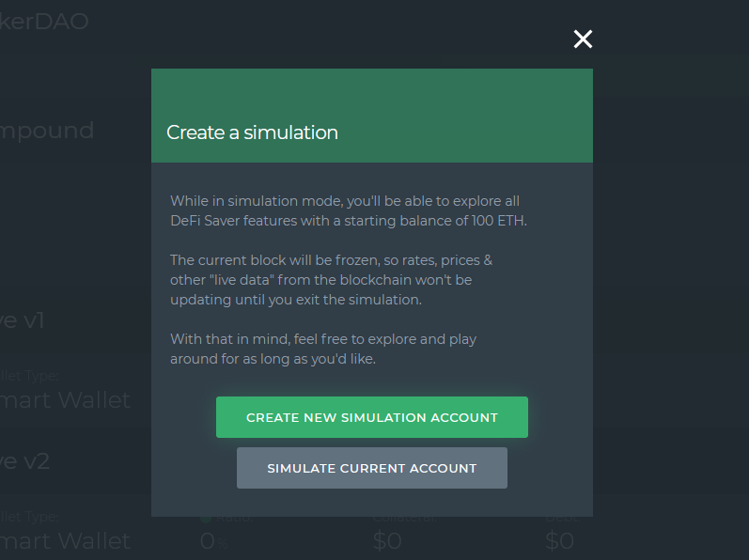Click Create New Simulation Account button
Image resolution: width=749 pixels, height=560 pixels.
point(372,417)
